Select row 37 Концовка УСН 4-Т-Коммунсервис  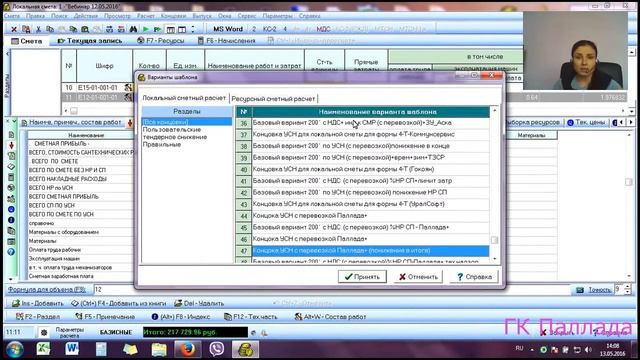pyautogui.click(x=362, y=134)
